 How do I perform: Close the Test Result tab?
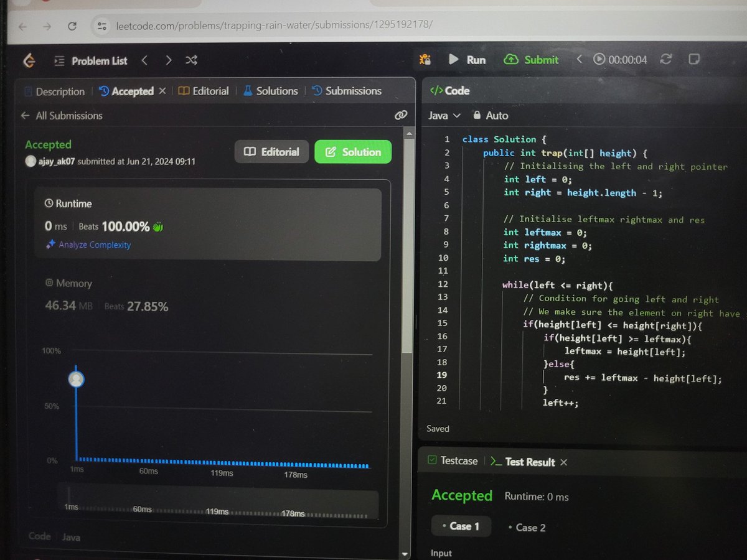(x=563, y=462)
